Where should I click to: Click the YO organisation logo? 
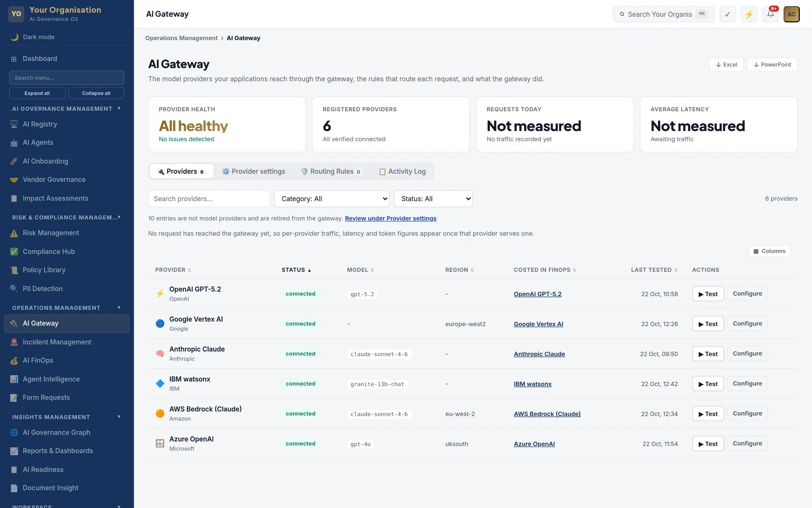point(16,14)
